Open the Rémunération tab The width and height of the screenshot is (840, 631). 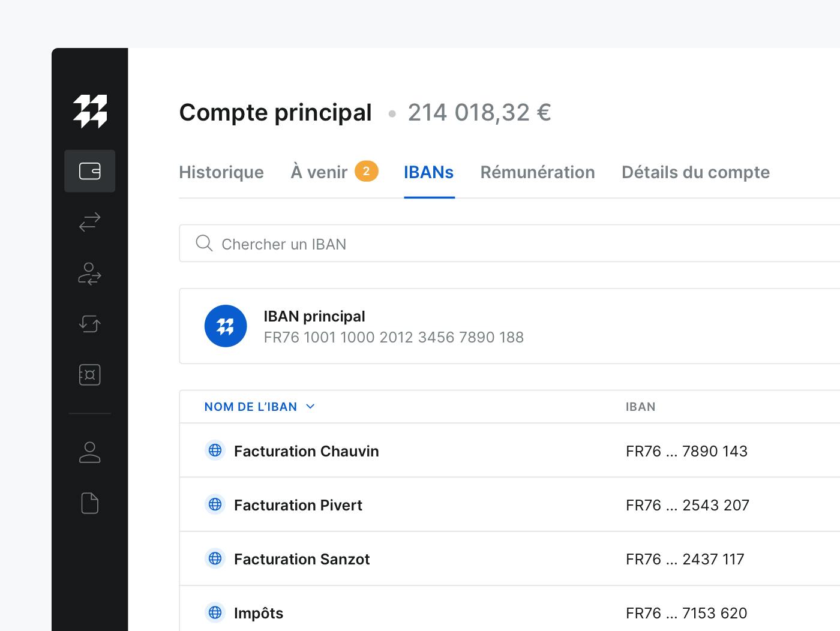click(x=538, y=172)
